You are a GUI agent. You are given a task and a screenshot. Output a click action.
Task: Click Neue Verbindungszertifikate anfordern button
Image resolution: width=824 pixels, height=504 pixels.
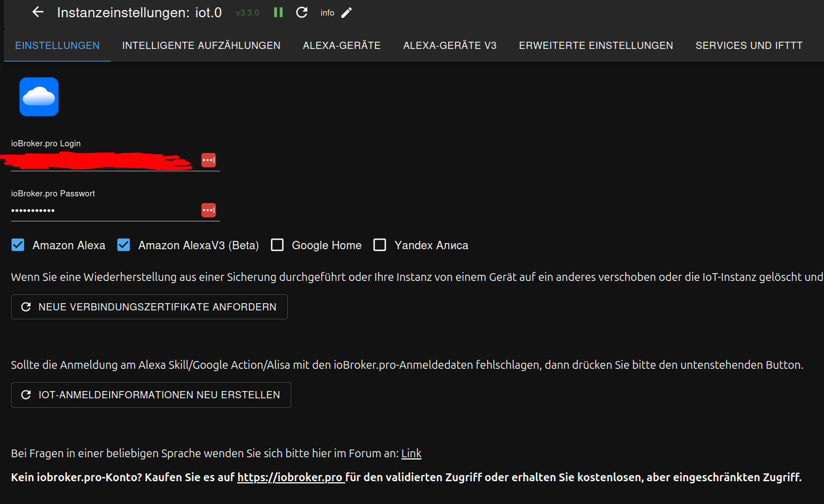click(149, 307)
